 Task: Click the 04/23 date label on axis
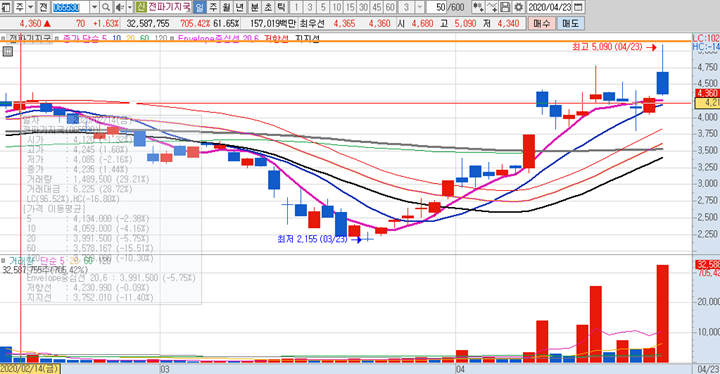[708, 369]
